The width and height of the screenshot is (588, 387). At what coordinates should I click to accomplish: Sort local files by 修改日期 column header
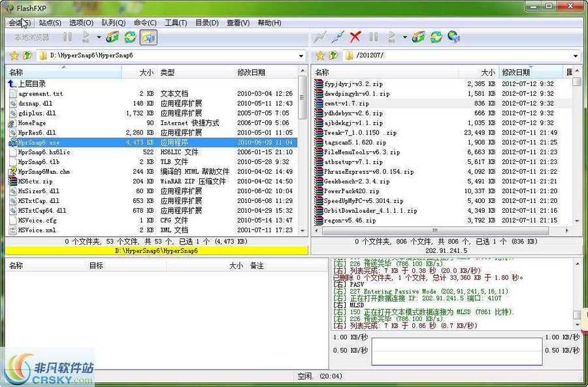click(x=265, y=72)
